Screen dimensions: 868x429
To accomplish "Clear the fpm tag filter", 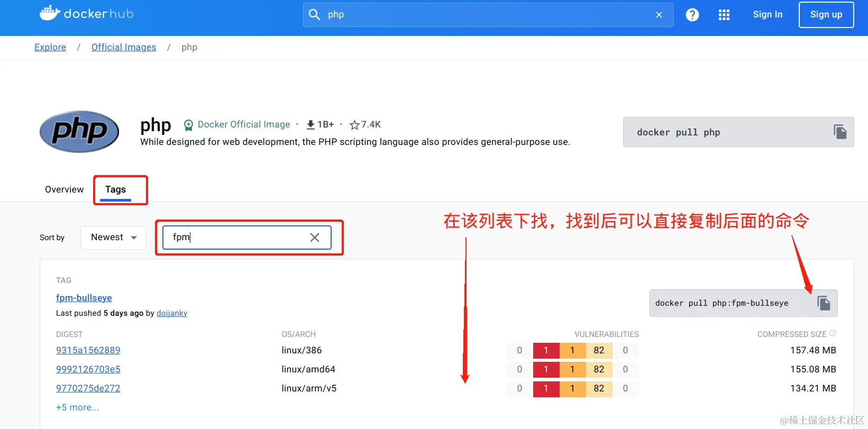I will (315, 238).
